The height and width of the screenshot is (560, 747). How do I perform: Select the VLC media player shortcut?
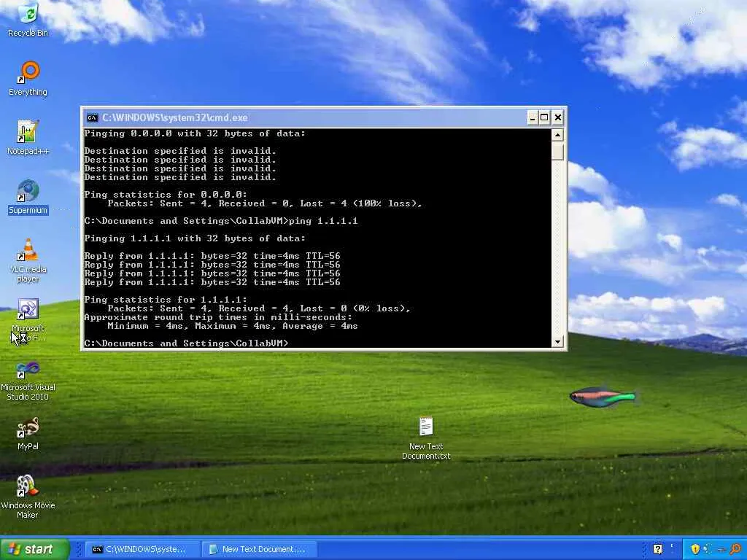(x=28, y=260)
